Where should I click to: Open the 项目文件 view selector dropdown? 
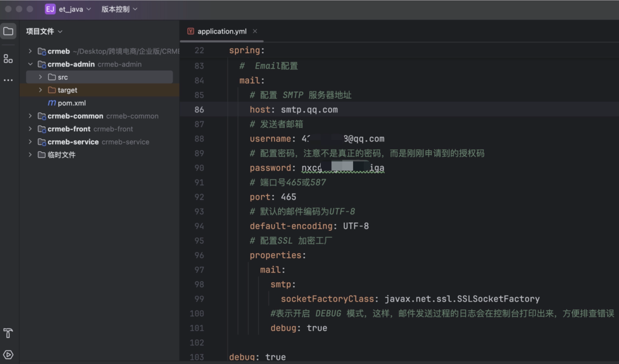click(44, 31)
